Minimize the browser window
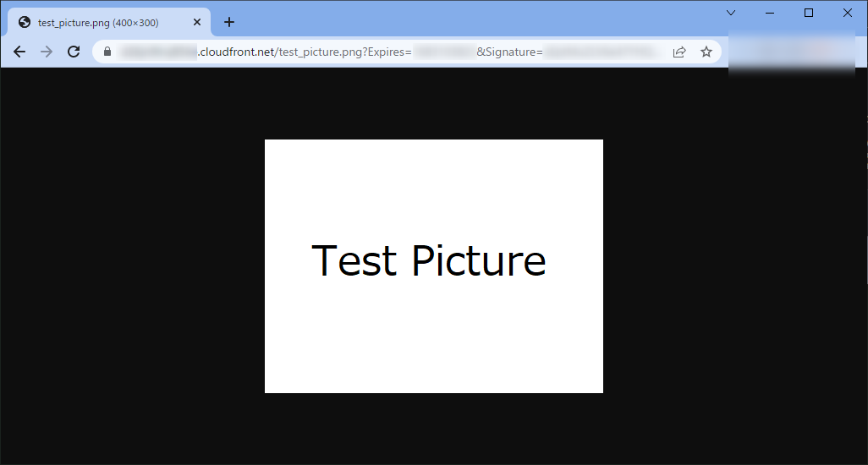Screen dimensions: 868x465 click(x=770, y=13)
